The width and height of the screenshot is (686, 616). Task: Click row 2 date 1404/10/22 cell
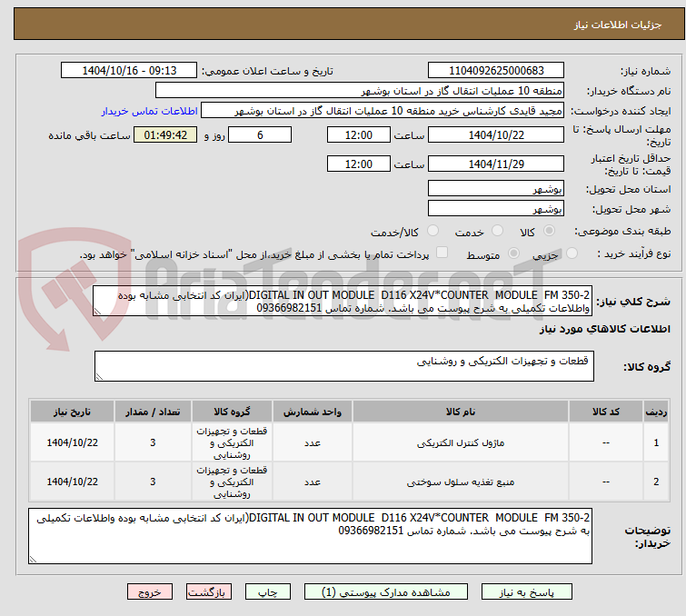coord(72,482)
